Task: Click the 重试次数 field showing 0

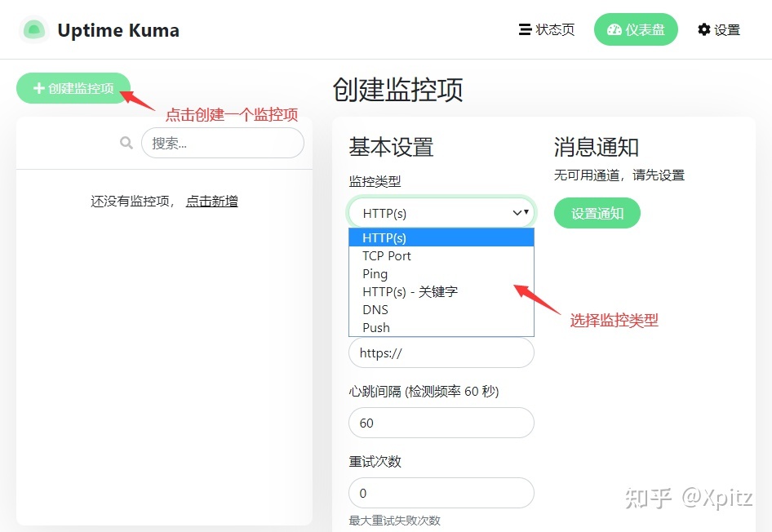Action: tap(441, 493)
